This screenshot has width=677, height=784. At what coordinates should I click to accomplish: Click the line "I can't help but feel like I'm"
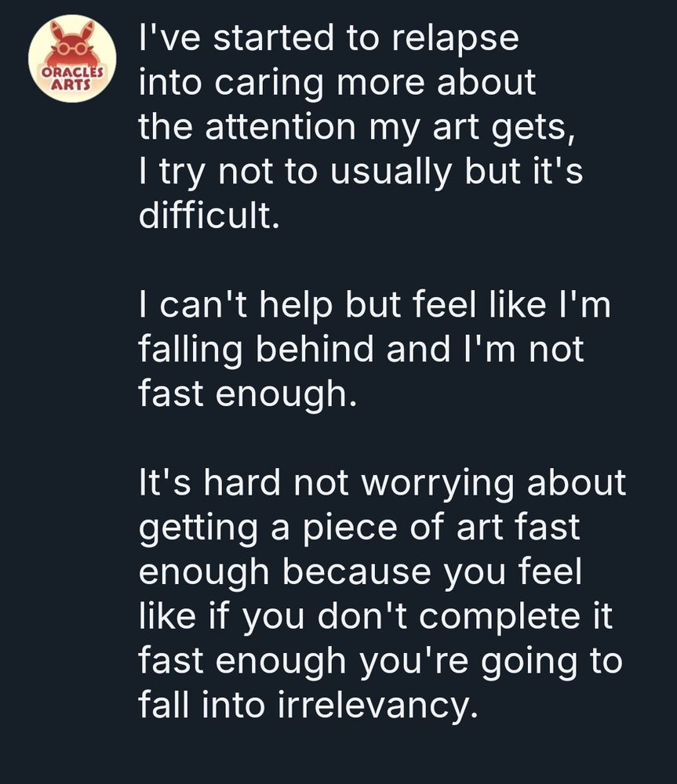[x=375, y=304]
